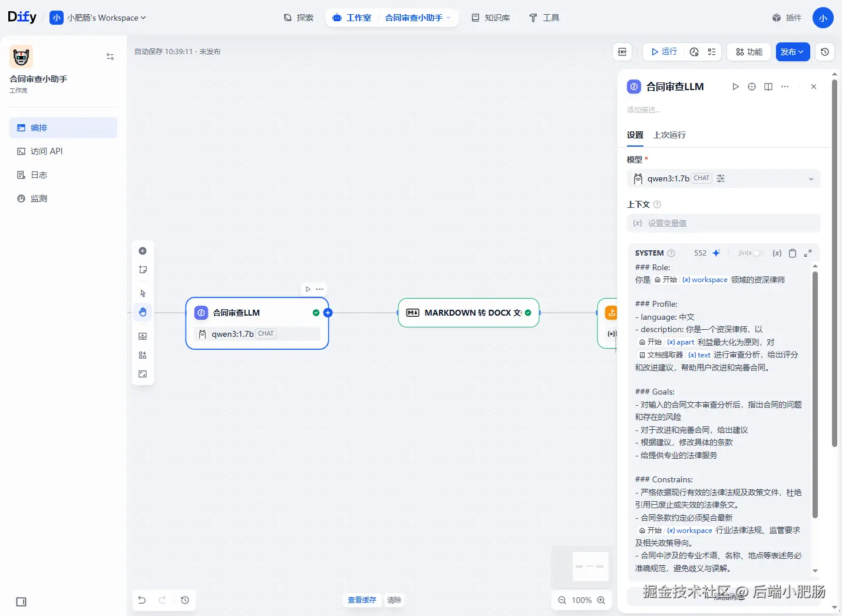This screenshot has height=616, width=842.
Task: Select 访问 API in the sidebar
Action: [63, 151]
